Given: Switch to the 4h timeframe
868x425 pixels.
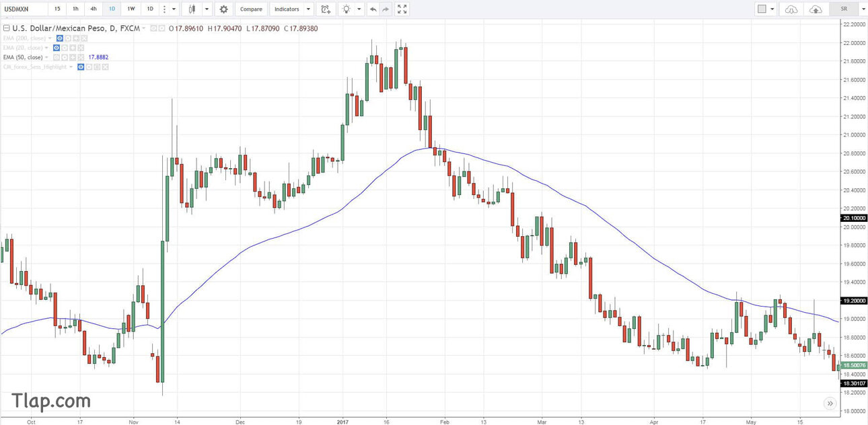Looking at the screenshot, I should point(94,9).
